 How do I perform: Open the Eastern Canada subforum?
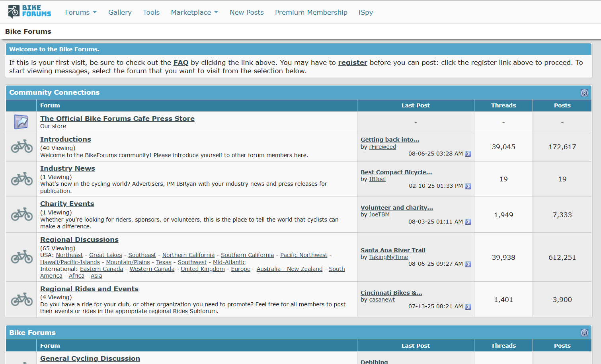pos(101,269)
